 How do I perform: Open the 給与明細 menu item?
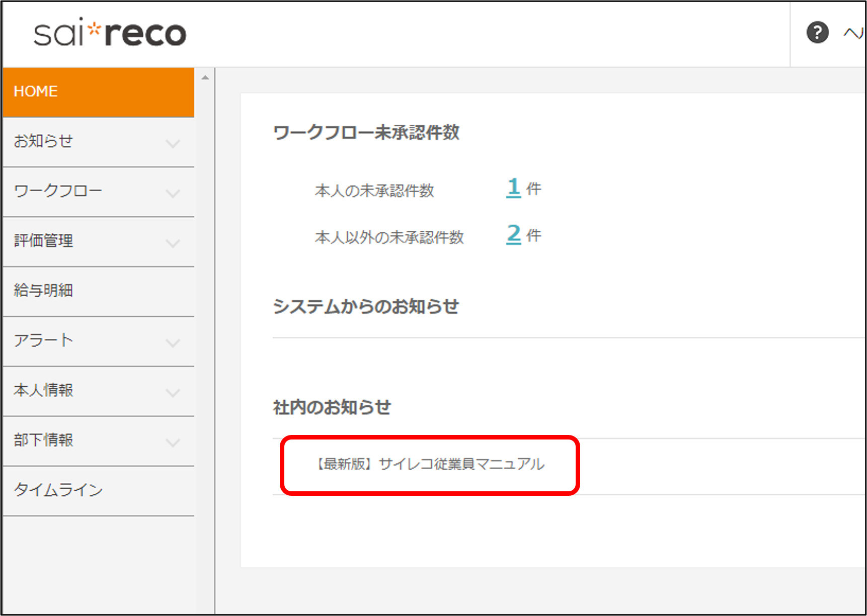(x=44, y=291)
